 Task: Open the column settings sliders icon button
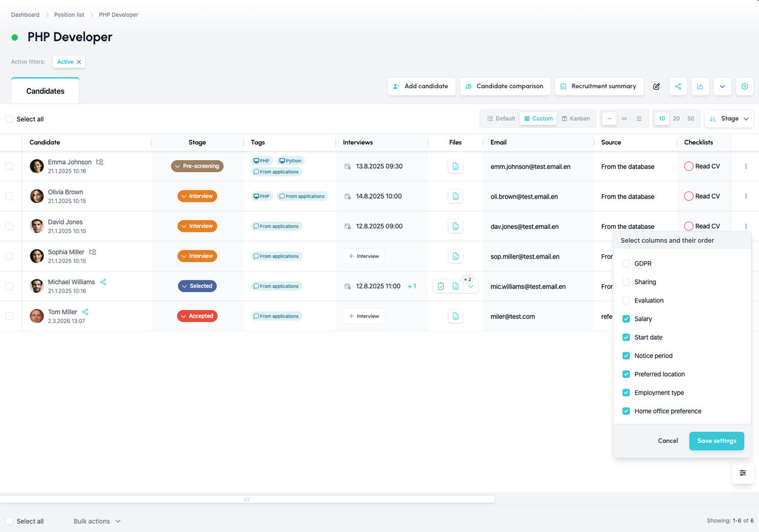coord(743,473)
